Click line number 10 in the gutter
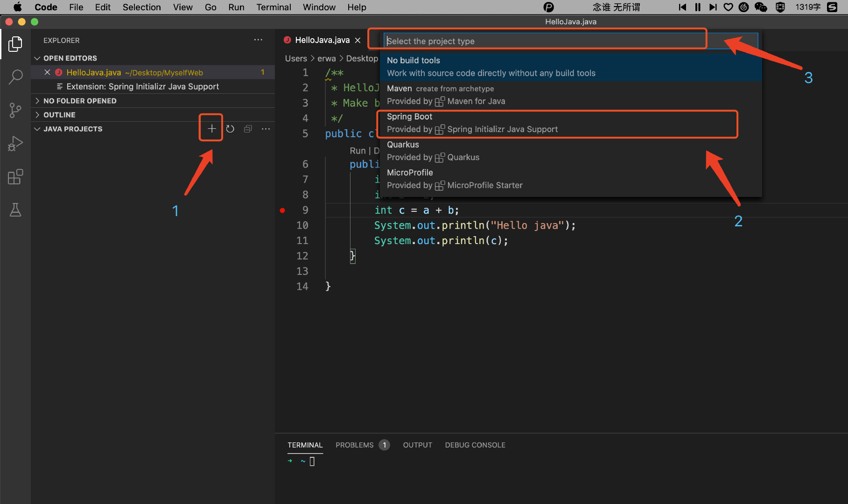 click(302, 225)
